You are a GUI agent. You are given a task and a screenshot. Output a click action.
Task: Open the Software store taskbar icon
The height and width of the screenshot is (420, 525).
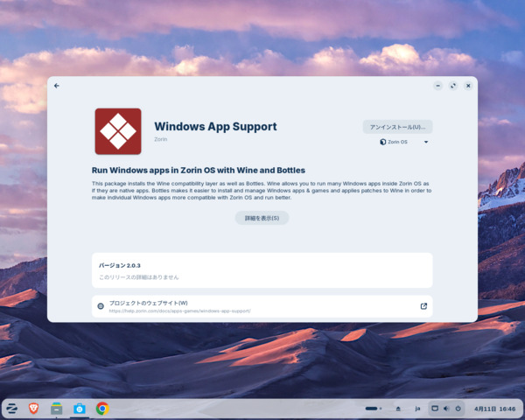click(x=80, y=409)
